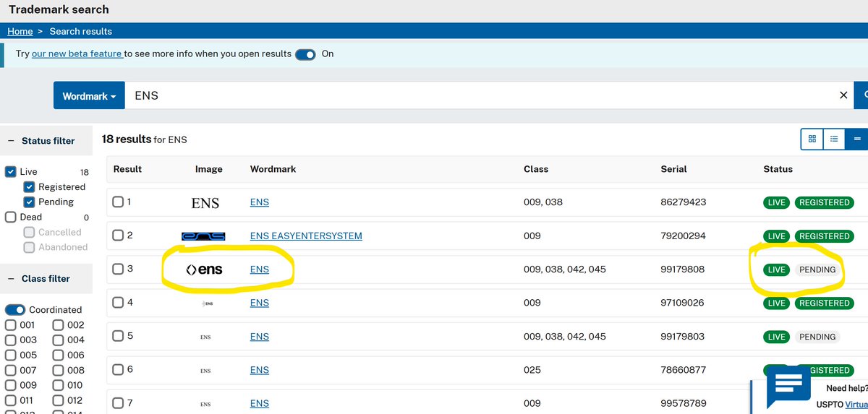Uncheck the Live status filter

click(x=11, y=172)
